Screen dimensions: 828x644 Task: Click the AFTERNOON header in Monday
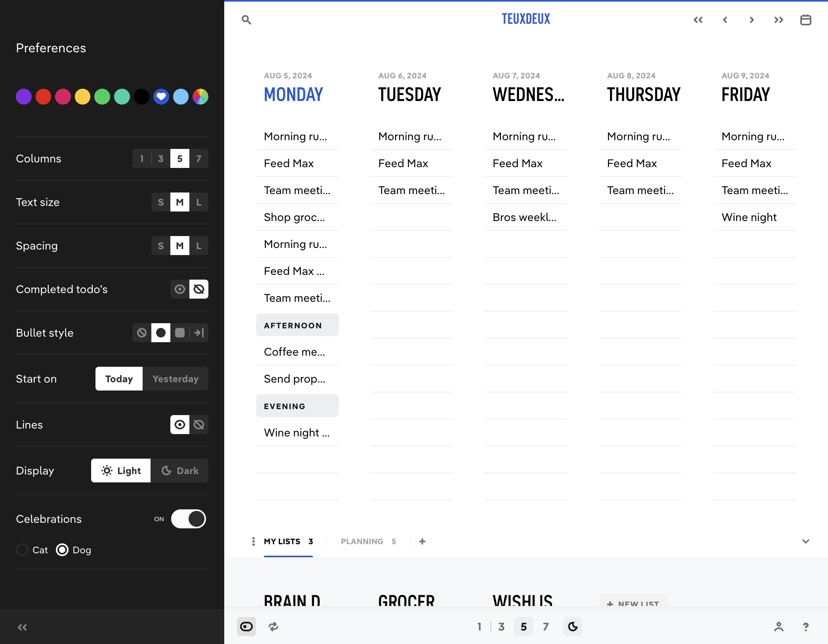[297, 325]
